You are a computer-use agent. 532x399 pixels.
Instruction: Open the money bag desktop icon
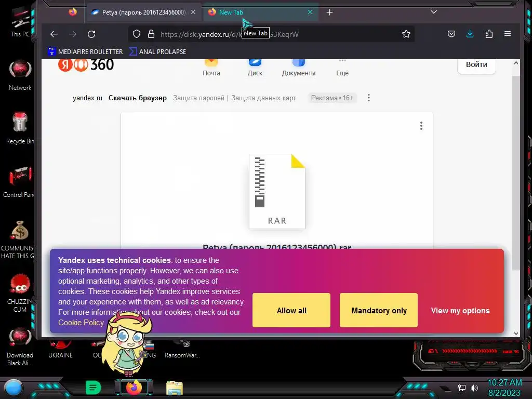click(19, 240)
